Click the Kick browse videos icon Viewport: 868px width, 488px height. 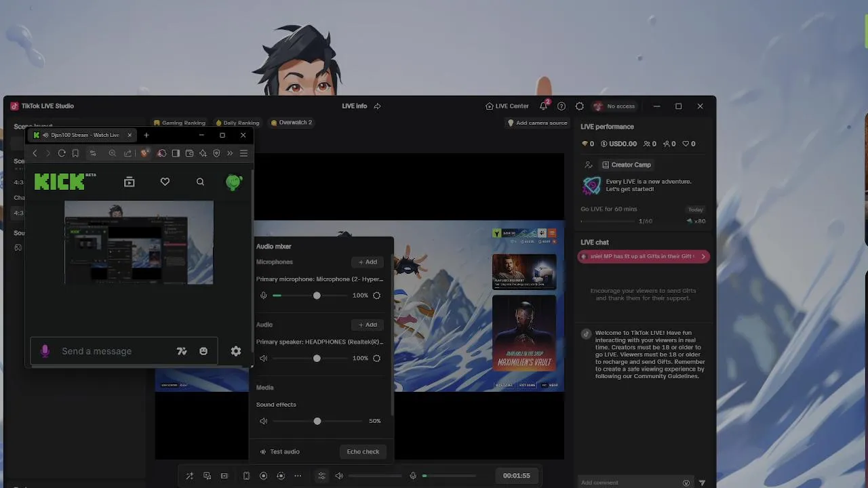(130, 182)
